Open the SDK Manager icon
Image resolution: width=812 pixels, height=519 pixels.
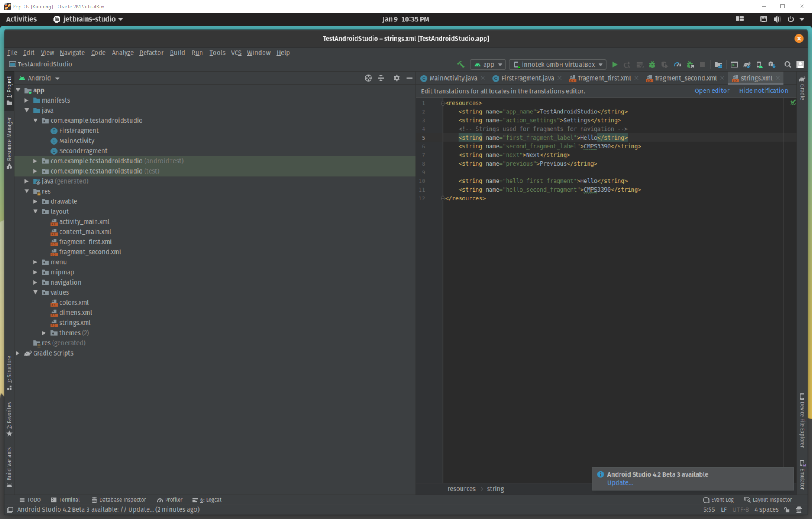(x=772, y=65)
